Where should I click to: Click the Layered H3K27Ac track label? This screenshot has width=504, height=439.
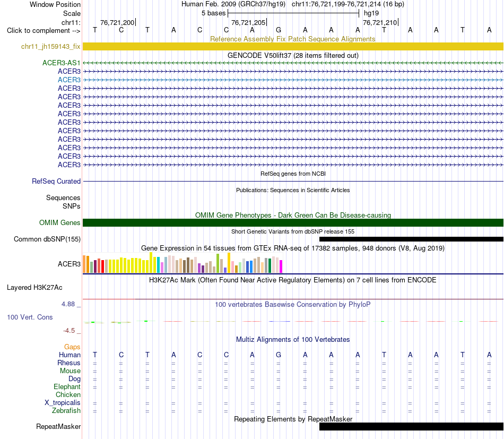click(x=34, y=288)
